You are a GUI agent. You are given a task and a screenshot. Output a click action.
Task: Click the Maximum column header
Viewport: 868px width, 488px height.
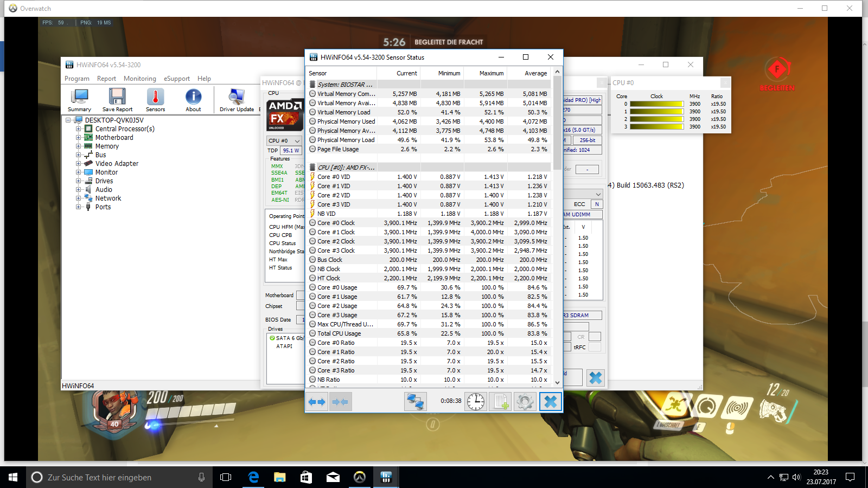(486, 73)
